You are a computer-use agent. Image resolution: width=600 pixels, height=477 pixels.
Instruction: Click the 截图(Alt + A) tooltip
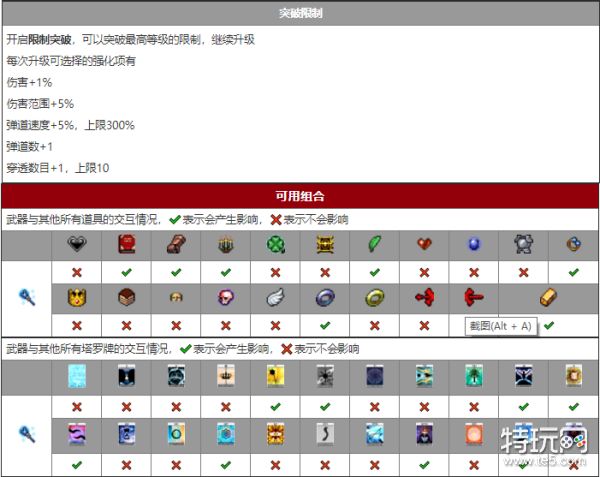tap(500, 325)
